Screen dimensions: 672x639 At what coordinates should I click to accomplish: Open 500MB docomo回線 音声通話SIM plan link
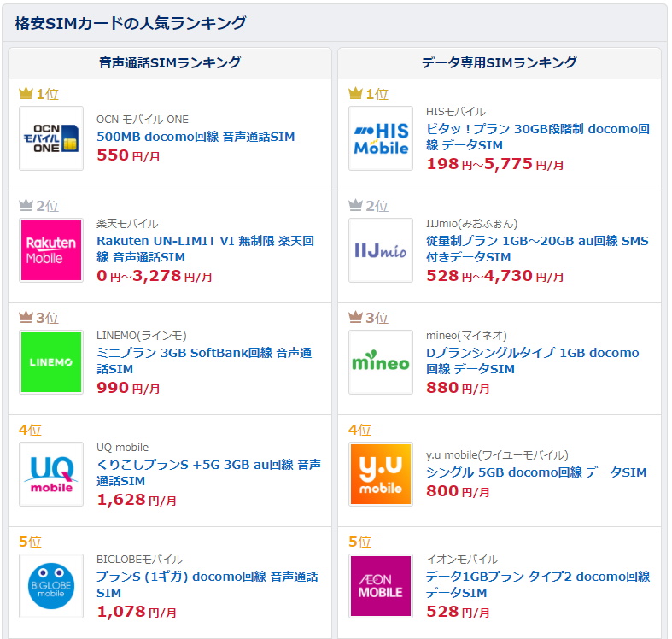[196, 137]
